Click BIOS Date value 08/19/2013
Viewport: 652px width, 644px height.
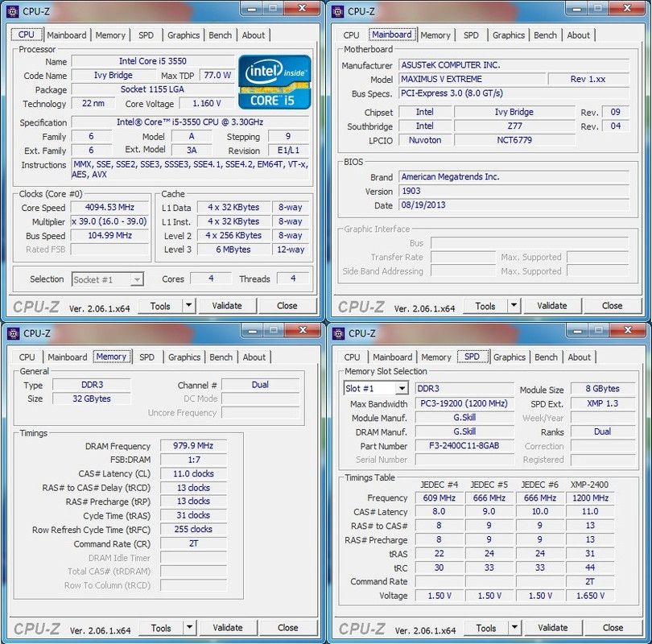click(x=514, y=205)
